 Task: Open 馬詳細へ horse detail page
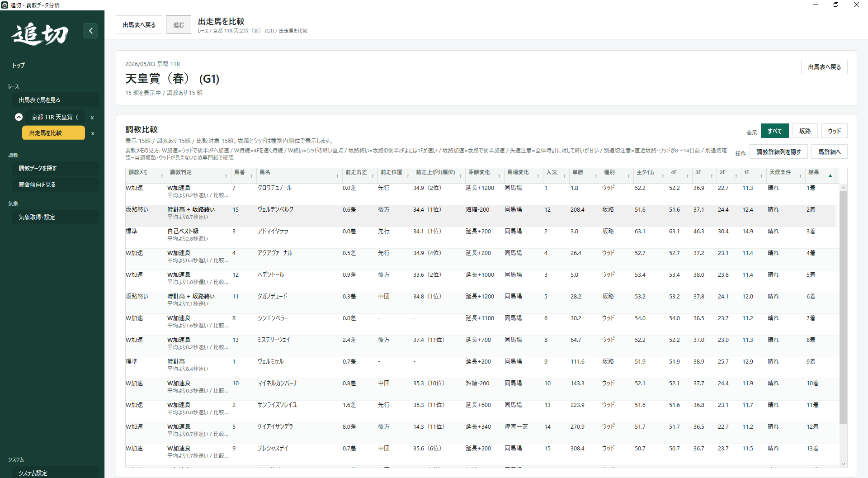pyautogui.click(x=830, y=152)
